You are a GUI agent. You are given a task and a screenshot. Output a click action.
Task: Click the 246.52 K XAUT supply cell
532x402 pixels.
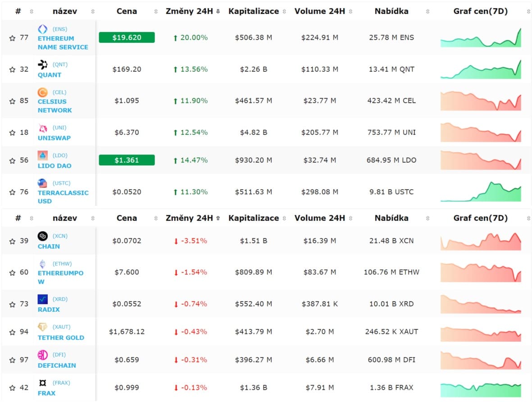391,331
